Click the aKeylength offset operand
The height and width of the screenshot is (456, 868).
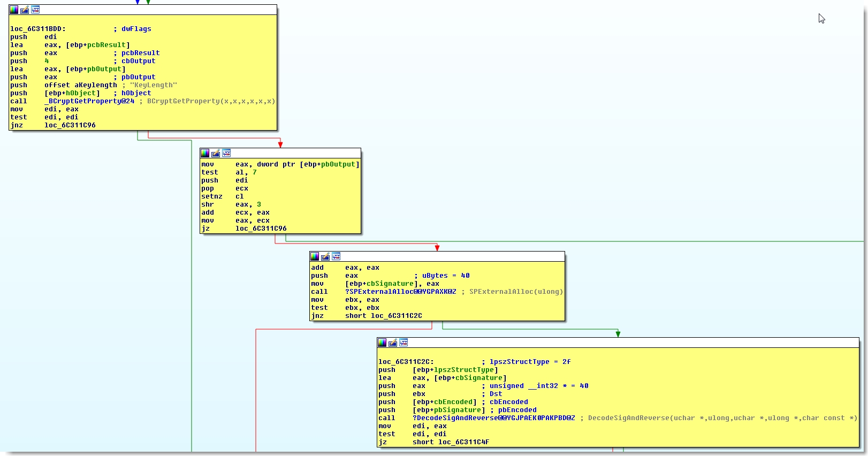coord(95,85)
